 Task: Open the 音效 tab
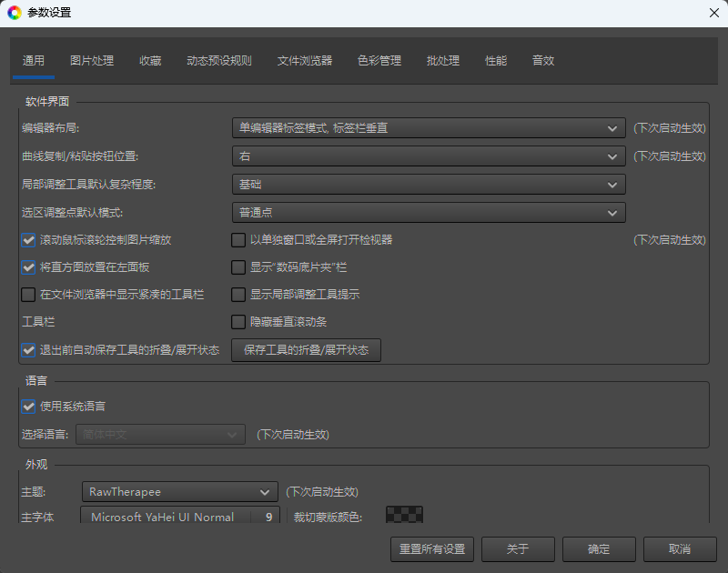pos(543,61)
